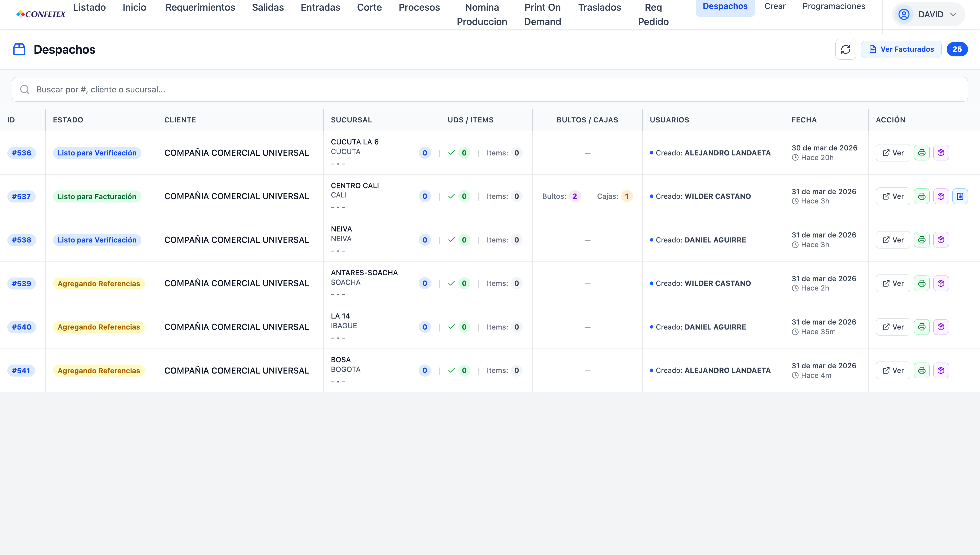
Task: Open Req Pedido in the navbar
Action: 653,14
